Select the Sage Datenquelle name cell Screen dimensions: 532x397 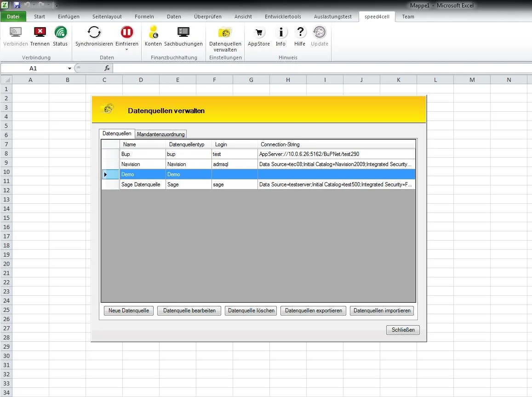tap(143, 184)
